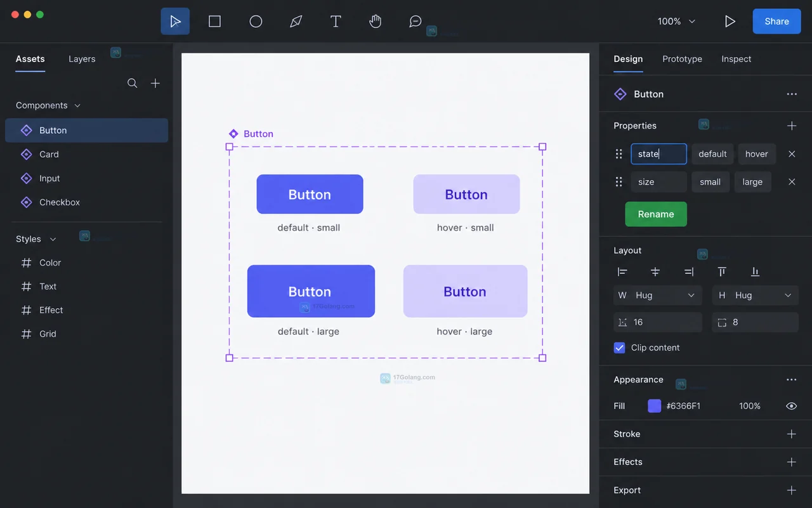The image size is (812, 508).
Task: Select the default small Button variant on canvas
Action: coord(310,194)
